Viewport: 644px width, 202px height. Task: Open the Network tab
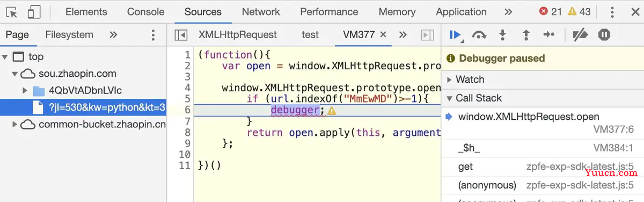[x=261, y=12]
